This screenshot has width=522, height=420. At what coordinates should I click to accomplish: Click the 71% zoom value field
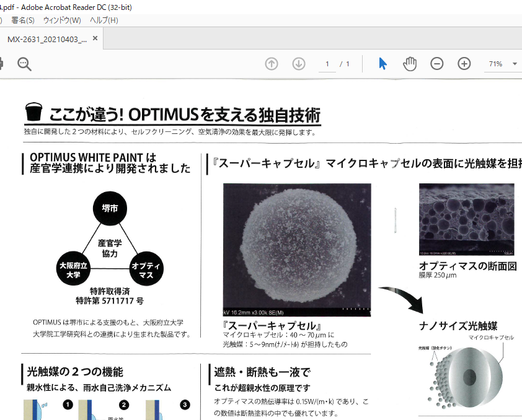[x=496, y=64]
